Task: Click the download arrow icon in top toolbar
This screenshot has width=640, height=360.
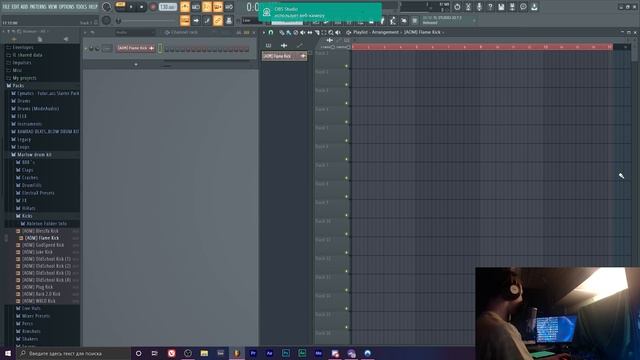Action: click(x=534, y=7)
